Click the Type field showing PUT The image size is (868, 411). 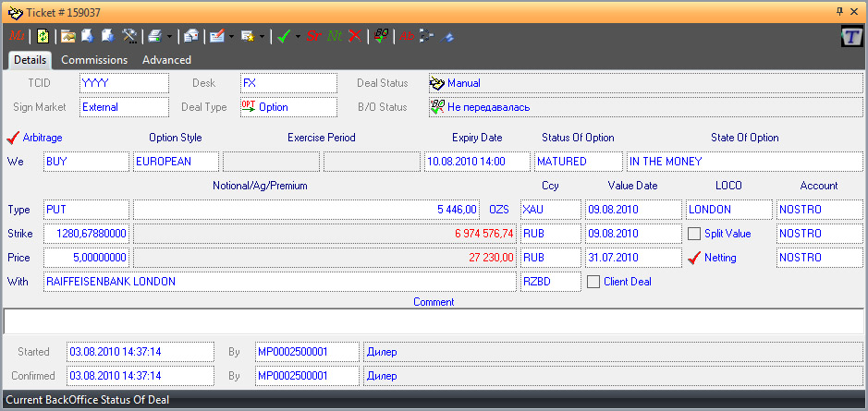86,210
